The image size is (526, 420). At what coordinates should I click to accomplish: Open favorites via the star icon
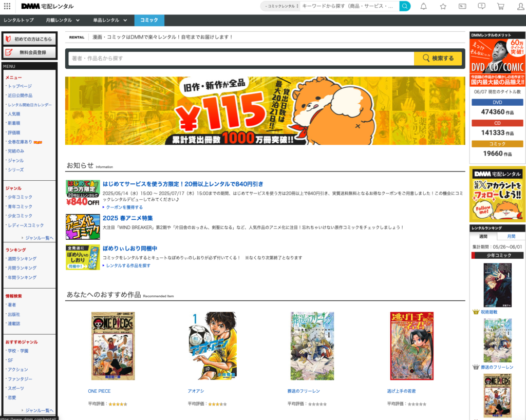point(443,6)
